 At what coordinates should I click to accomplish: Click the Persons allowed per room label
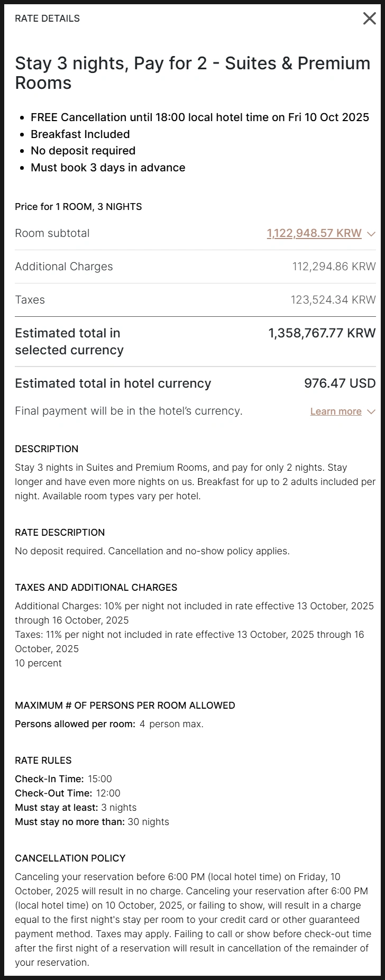[x=75, y=724]
